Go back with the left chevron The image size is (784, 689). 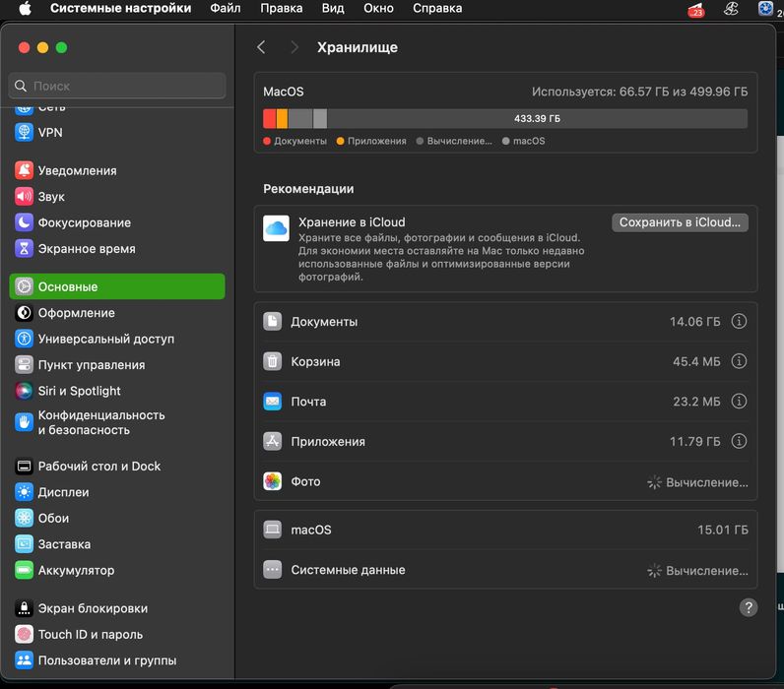260,47
